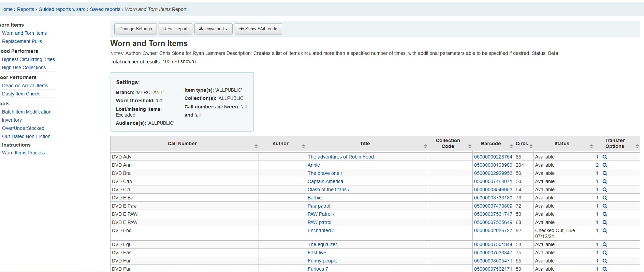Sort by Circs column arrows

(x=531, y=146)
